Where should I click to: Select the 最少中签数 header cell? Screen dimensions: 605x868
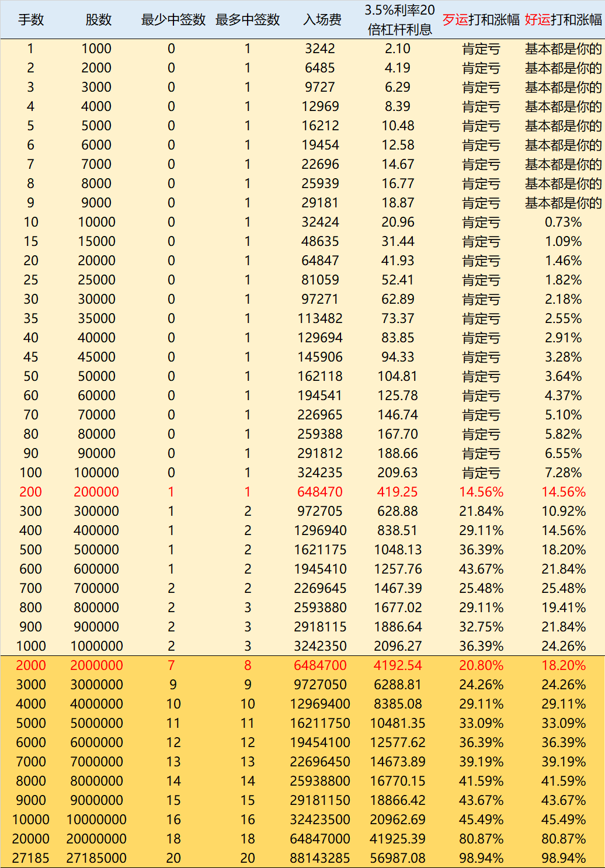point(173,20)
